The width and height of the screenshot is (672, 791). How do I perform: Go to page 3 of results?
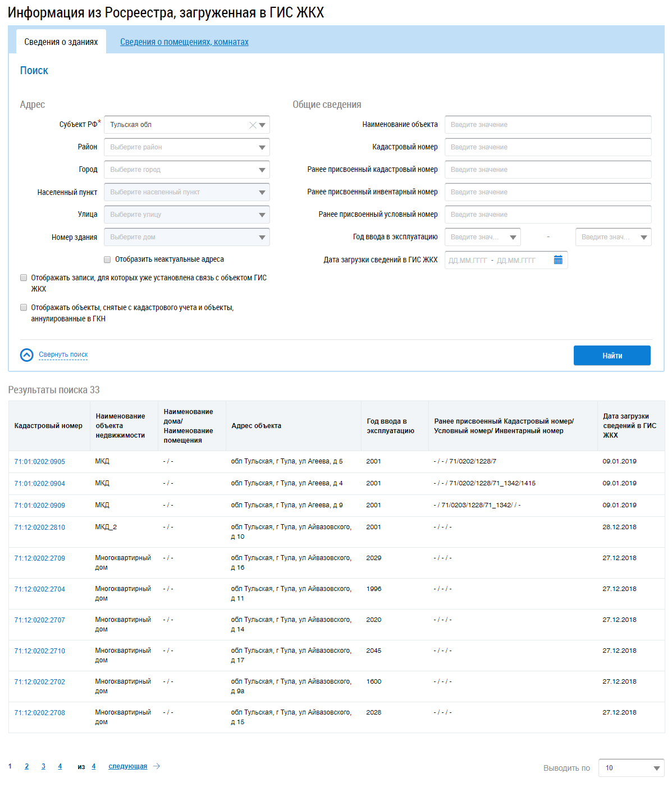click(43, 766)
